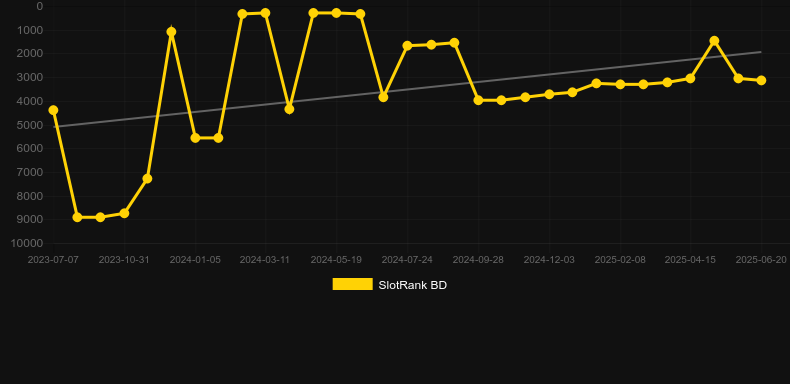Select the data point above 2024-07-24
The width and height of the screenshot is (790, 384).
tap(408, 46)
